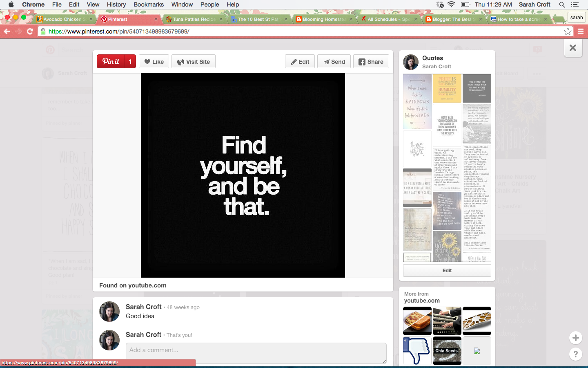The height and width of the screenshot is (368, 588).
Task: Open the Found on youtube.com link
Action: pyautogui.click(x=133, y=285)
